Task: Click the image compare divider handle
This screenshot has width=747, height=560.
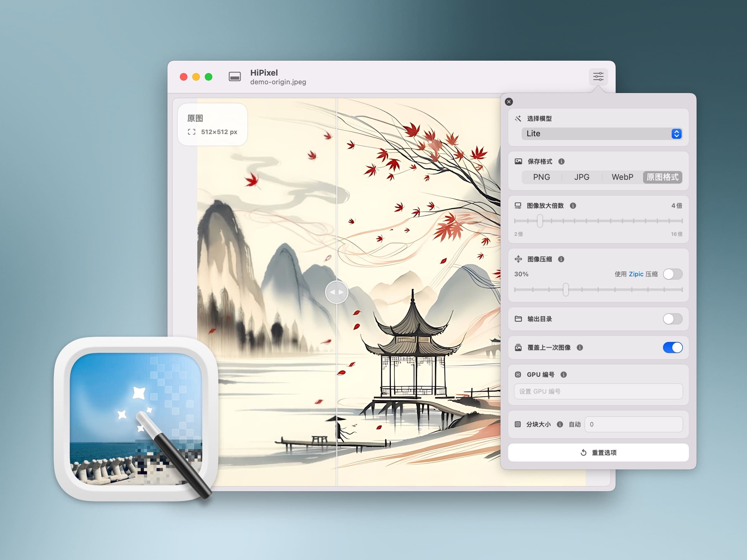Action: (336, 292)
